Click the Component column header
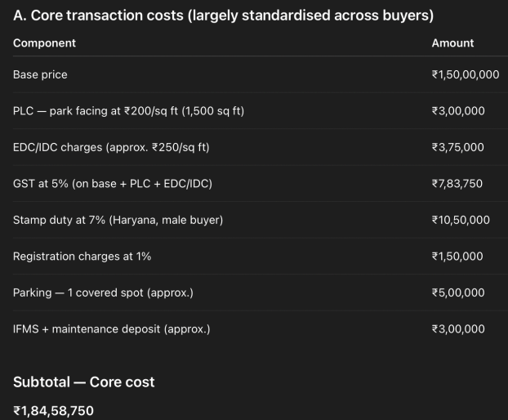Screen dimensions: 508x420 point(44,42)
